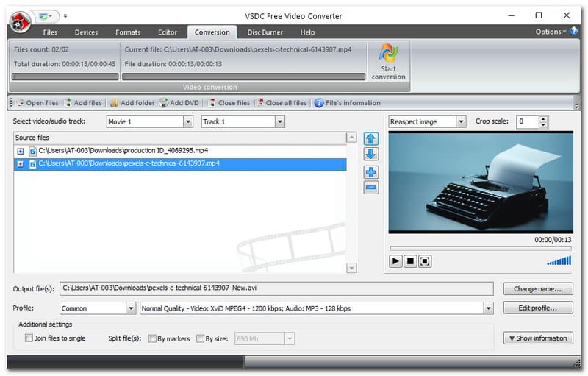Viewport: 588px width, 376px height.
Task: Enable Join files to single checkbox
Action: (x=29, y=338)
